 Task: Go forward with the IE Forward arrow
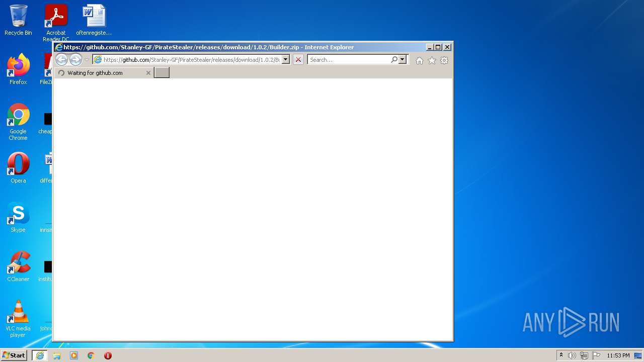(x=75, y=60)
